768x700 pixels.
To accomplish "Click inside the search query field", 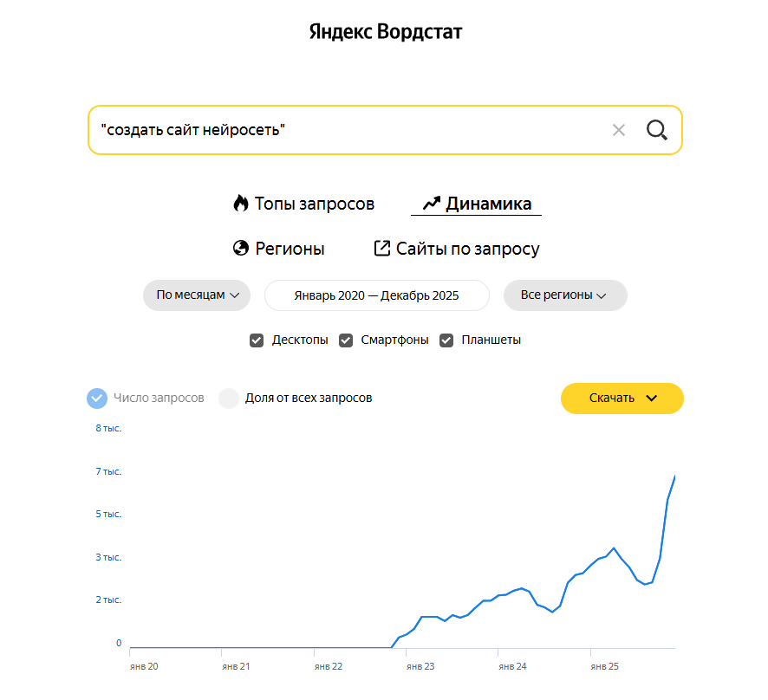I will 347,129.
